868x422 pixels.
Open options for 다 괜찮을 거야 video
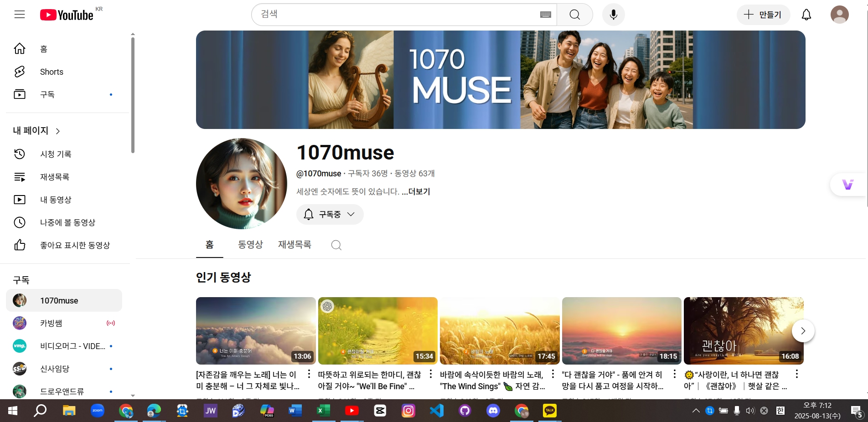pyautogui.click(x=675, y=374)
